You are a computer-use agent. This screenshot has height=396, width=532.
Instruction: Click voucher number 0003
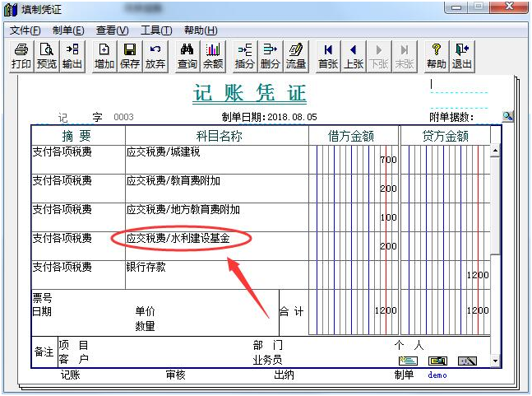point(123,117)
